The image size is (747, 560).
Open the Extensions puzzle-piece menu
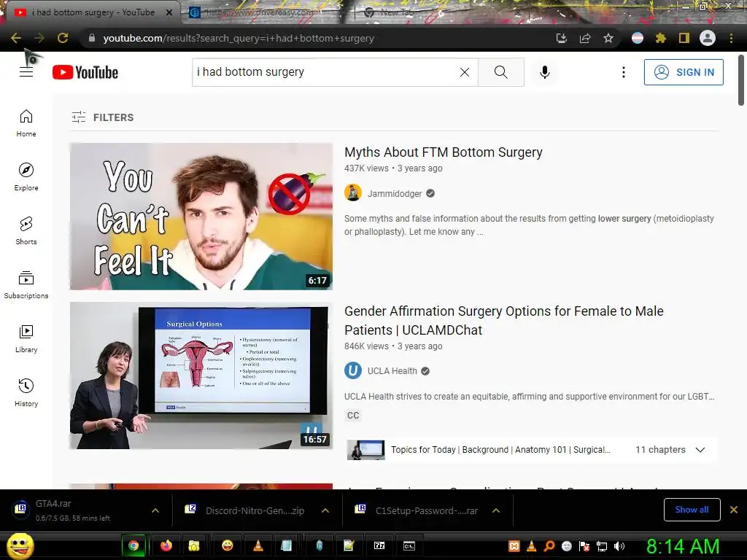[x=660, y=38]
